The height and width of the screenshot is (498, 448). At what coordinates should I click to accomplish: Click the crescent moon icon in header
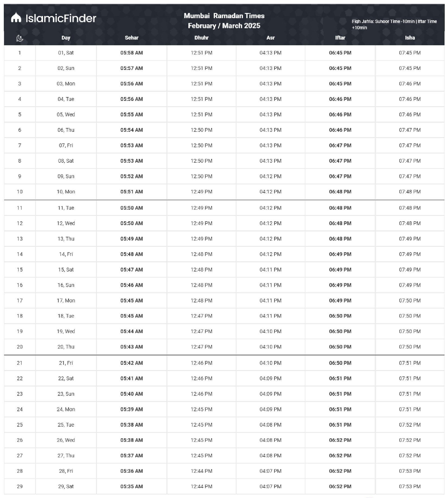coord(20,38)
